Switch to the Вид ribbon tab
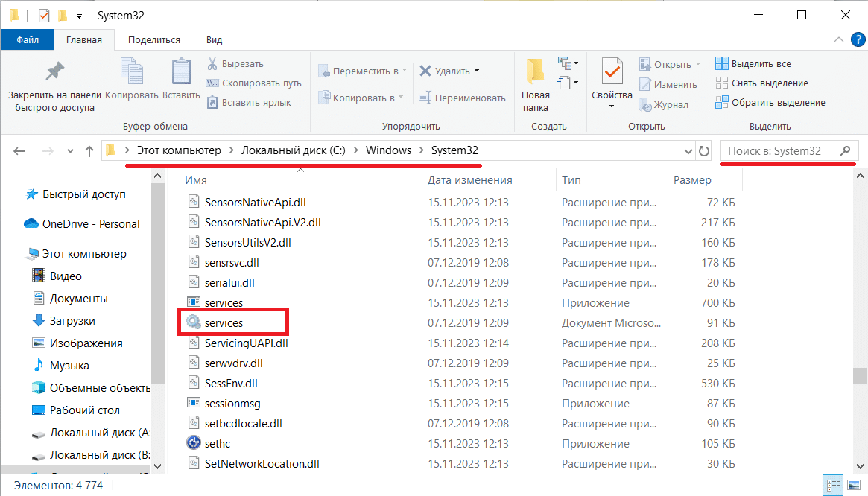 coord(213,39)
